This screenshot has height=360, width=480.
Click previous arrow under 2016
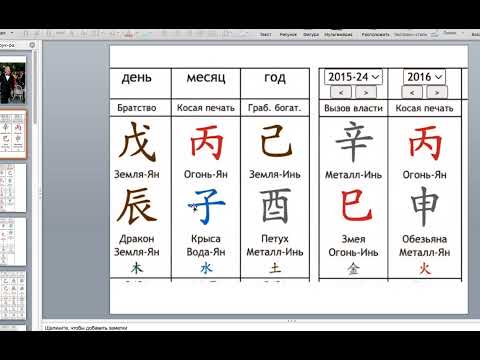(412, 92)
